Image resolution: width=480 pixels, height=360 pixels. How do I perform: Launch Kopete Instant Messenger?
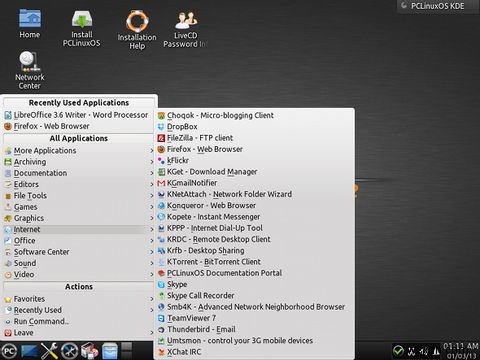255,217
